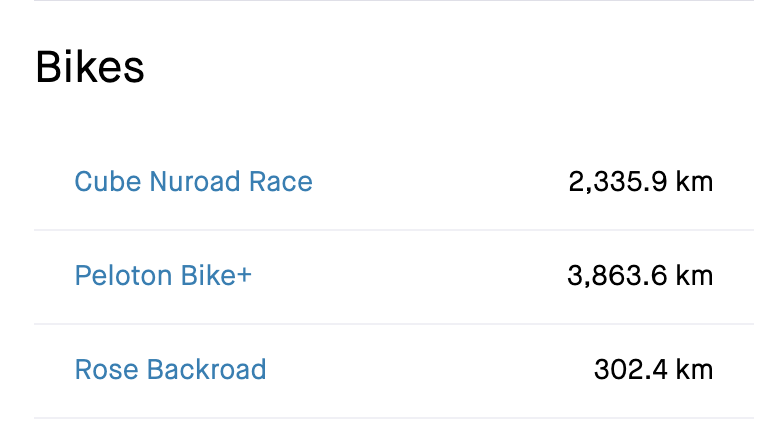This screenshot has height=444, width=758.
Task: Click the empty space in the Cube Nuroad Race row
Action: click(x=440, y=182)
